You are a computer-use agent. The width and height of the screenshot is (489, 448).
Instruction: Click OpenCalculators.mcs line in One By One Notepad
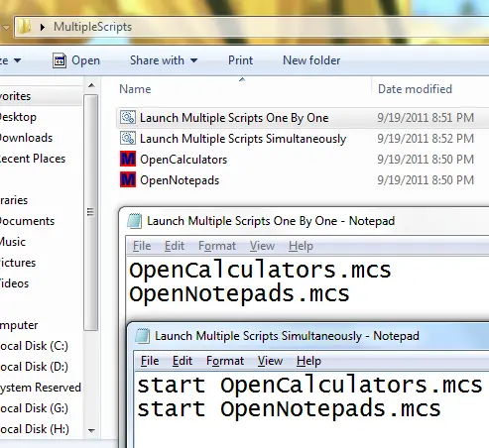point(260,271)
